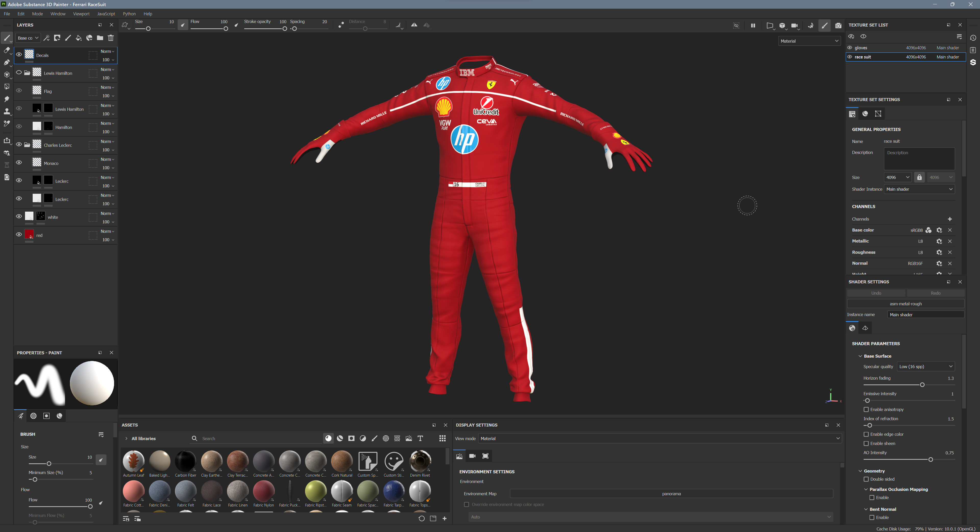Image resolution: width=980 pixels, height=532 pixels.
Task: Open the Mode menu
Action: coord(37,14)
